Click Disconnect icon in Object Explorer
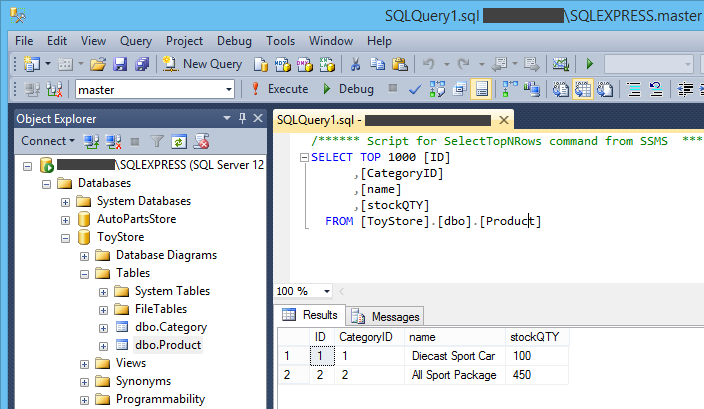 (113, 142)
